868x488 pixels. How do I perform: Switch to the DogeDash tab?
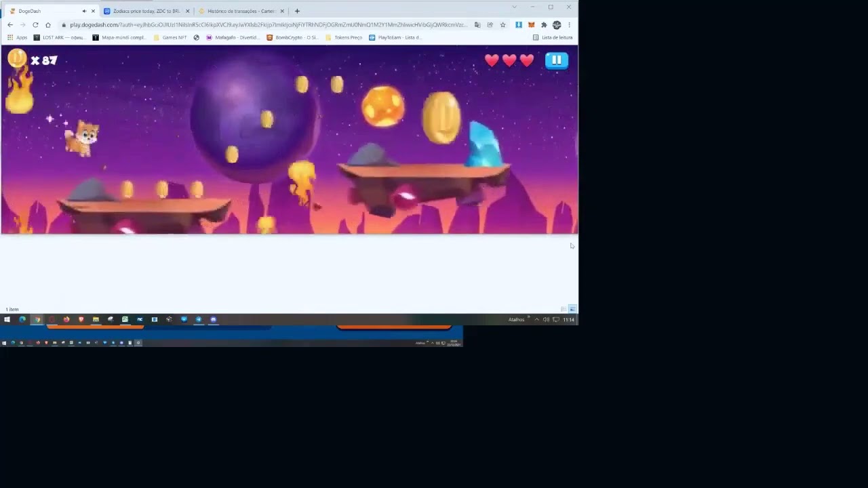[50, 11]
